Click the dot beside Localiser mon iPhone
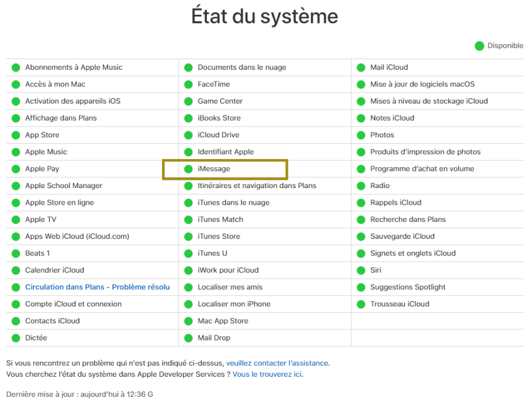Image resolution: width=532 pixels, height=401 pixels. 189,304
